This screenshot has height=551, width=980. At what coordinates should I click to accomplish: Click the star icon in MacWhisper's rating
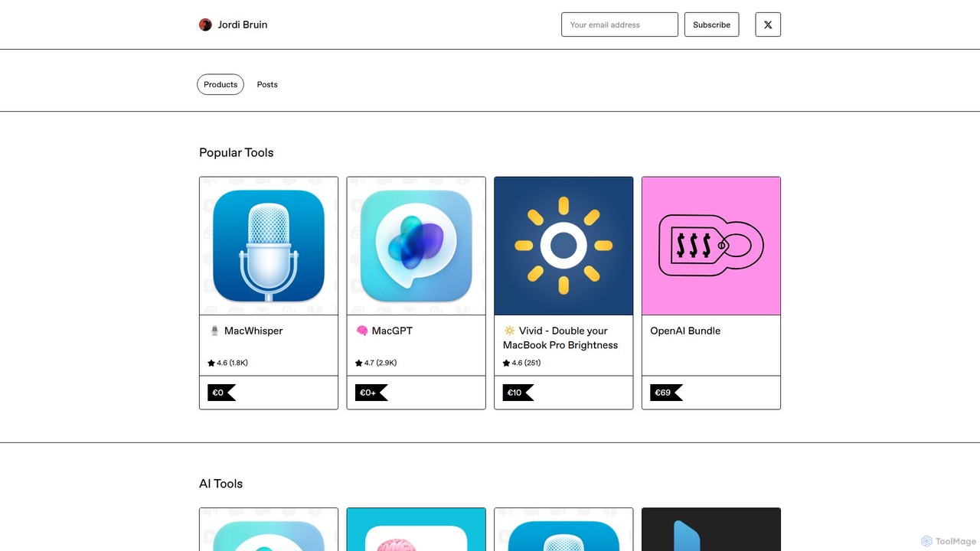click(211, 363)
